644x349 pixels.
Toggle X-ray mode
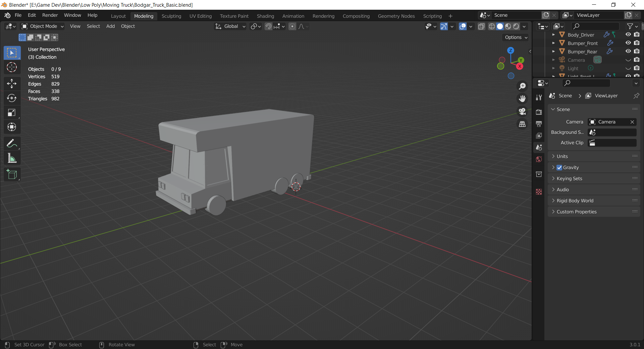click(481, 26)
